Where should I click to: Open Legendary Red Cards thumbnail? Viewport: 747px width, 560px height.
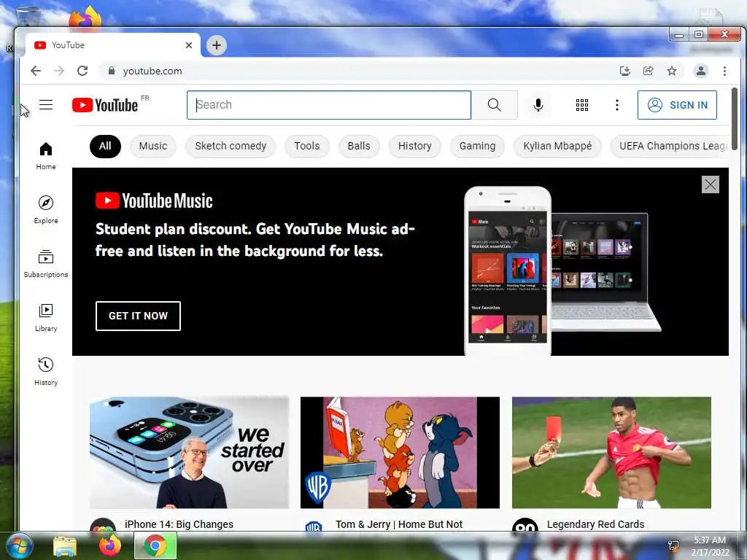(612, 452)
